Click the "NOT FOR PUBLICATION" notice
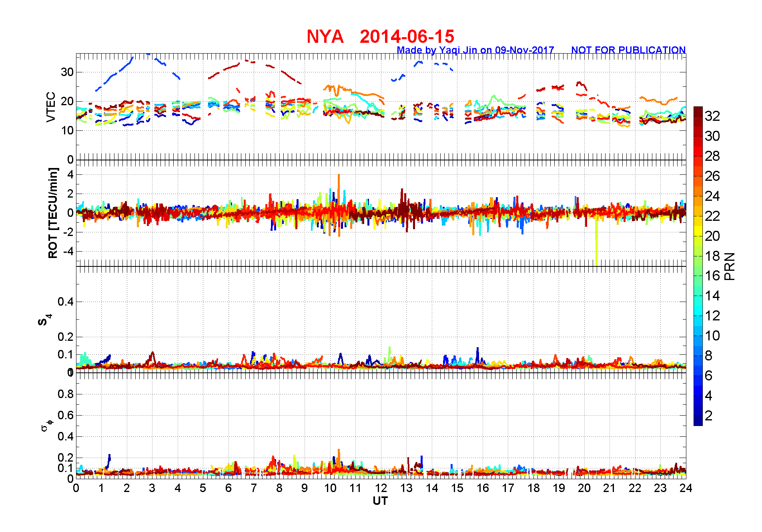The width and height of the screenshot is (762, 532). [628, 50]
